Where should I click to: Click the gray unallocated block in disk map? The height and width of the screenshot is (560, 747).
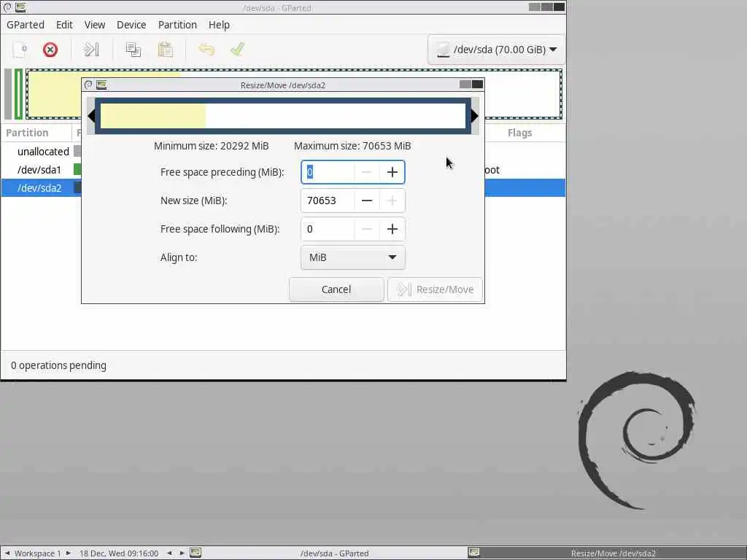tap(7, 94)
